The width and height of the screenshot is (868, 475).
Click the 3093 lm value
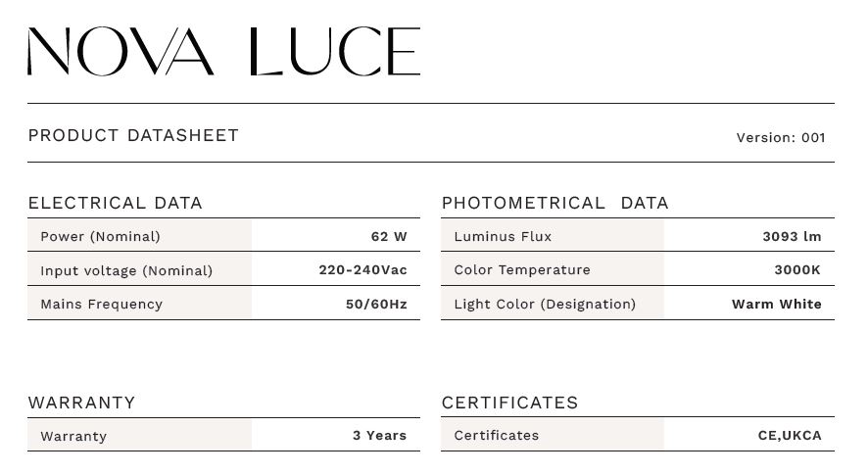tap(792, 236)
